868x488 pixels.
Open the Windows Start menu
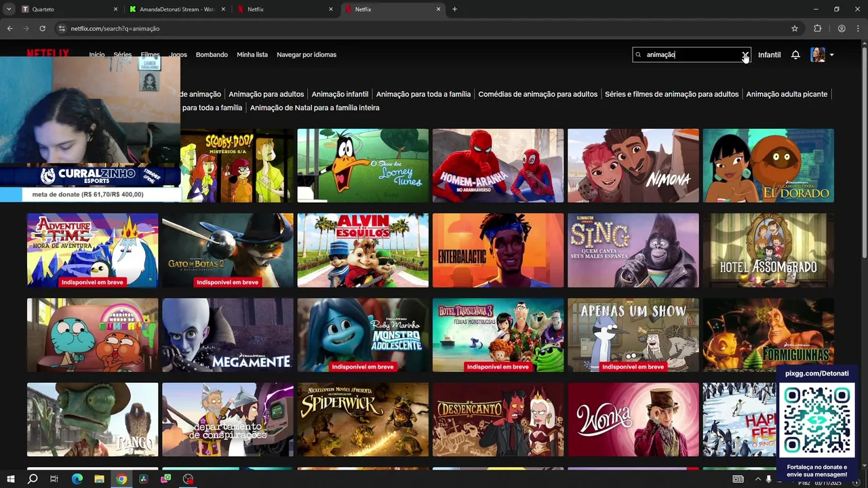[10, 479]
